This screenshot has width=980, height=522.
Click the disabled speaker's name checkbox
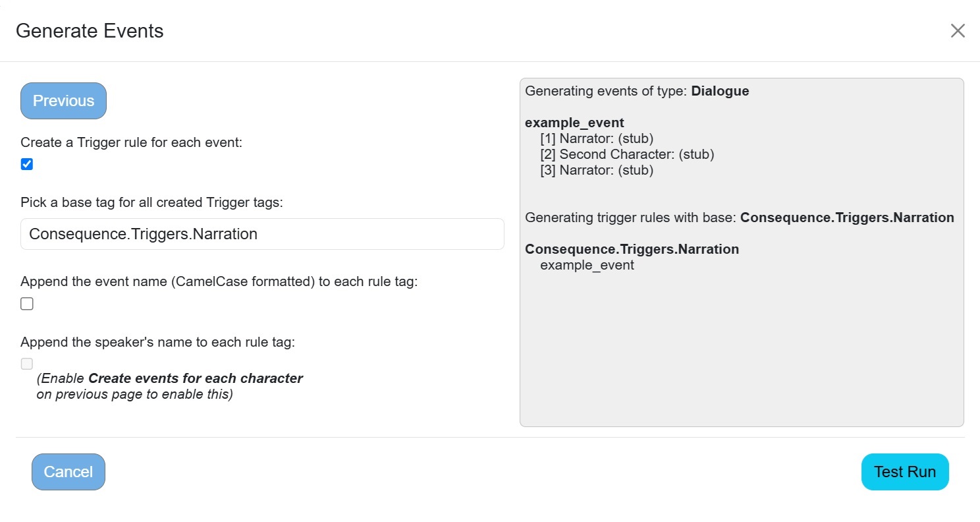pos(27,364)
